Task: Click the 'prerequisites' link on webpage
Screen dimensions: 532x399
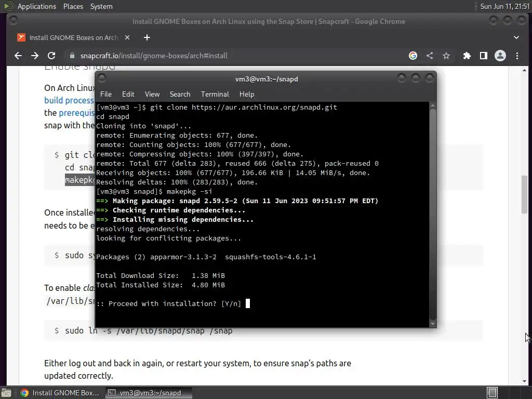Action: click(77, 113)
